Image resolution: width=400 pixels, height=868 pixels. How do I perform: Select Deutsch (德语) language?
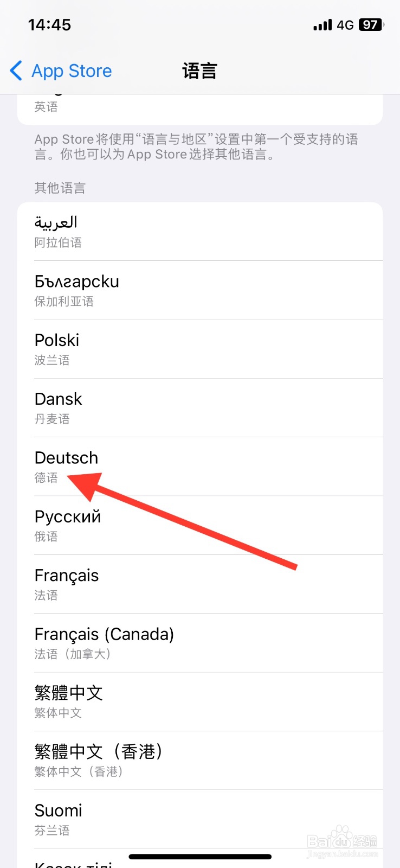(x=200, y=467)
